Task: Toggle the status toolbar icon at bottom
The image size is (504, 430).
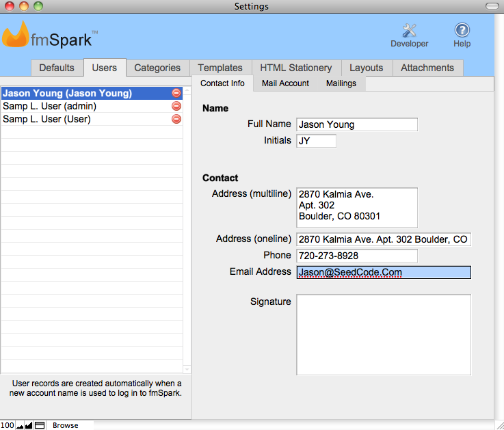Action: pyautogui.click(x=40, y=425)
